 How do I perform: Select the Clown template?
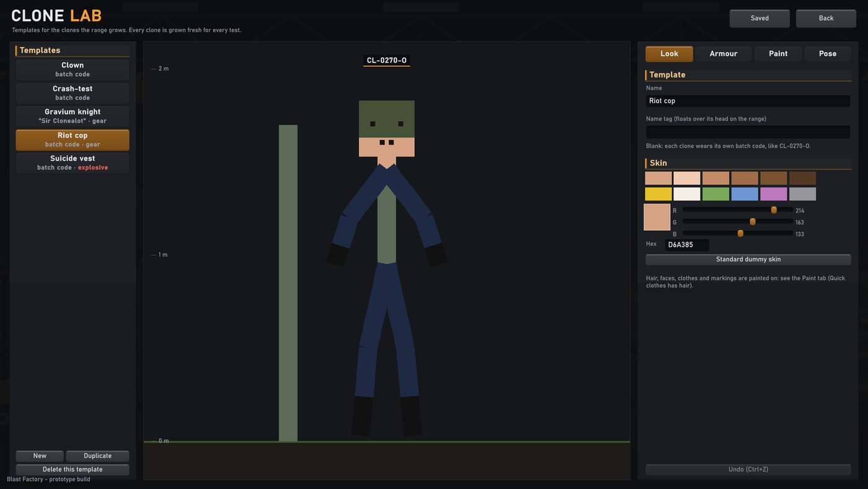(x=73, y=70)
